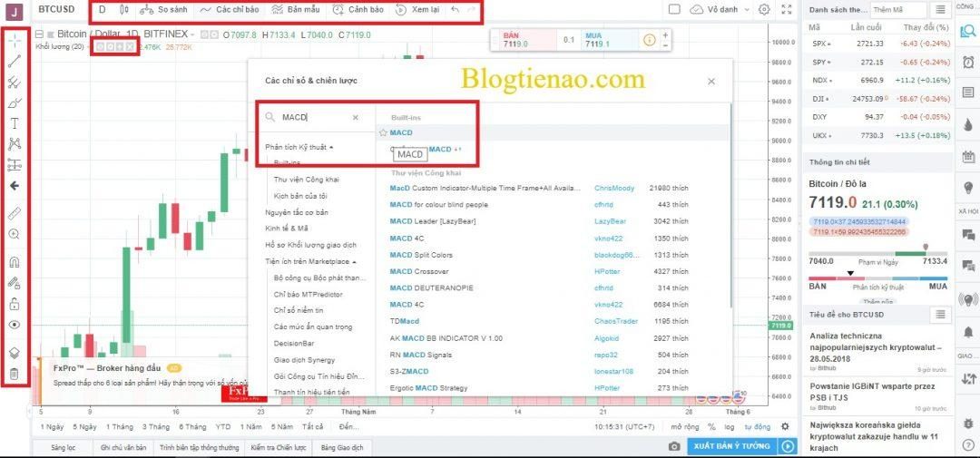Activate the zoom in tool

(15, 234)
